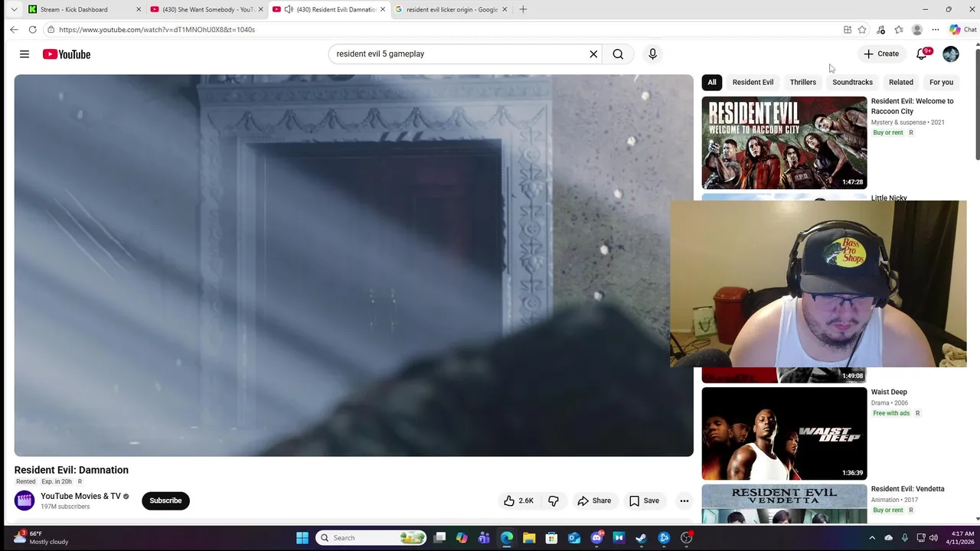Open the YouTube hamburger guide menu
This screenshot has height=551, width=980.
(24, 54)
